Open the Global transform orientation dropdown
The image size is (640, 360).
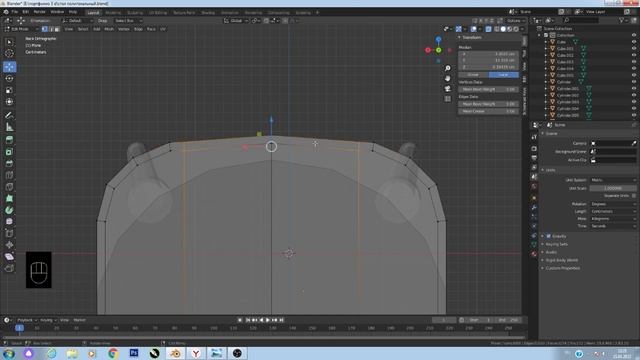[236, 20]
